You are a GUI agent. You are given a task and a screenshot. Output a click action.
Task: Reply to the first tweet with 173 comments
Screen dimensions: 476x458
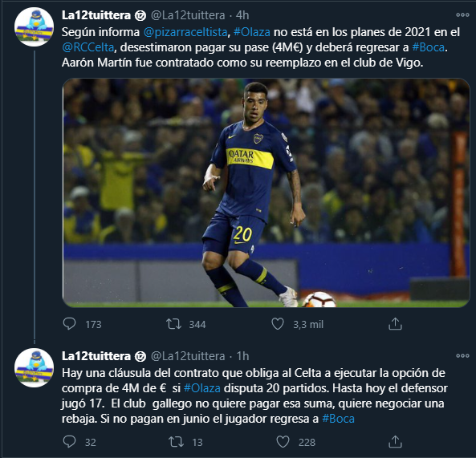click(x=69, y=324)
